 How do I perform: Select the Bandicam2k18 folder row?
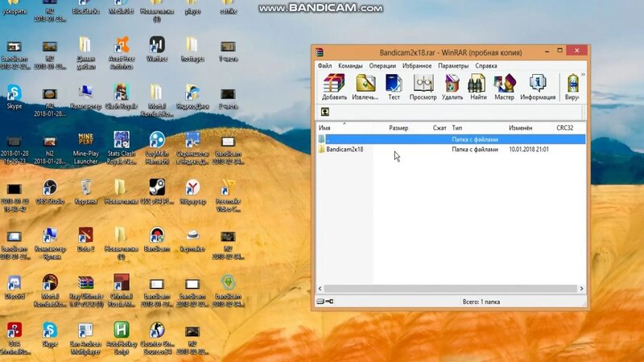(x=451, y=150)
